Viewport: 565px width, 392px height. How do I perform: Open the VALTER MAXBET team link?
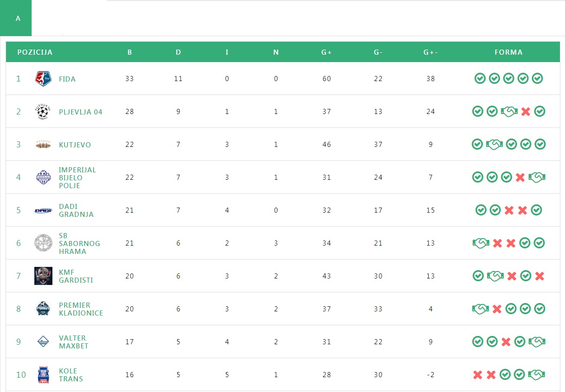tap(73, 342)
